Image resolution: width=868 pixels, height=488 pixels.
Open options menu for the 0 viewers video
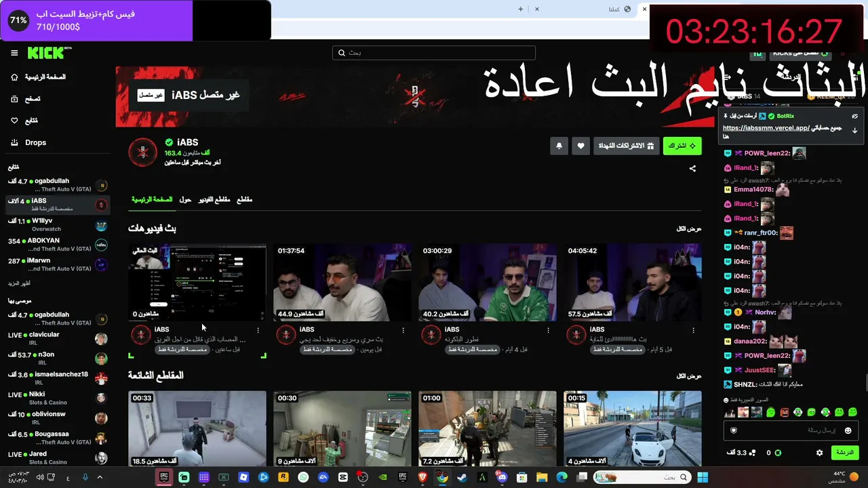(258, 331)
